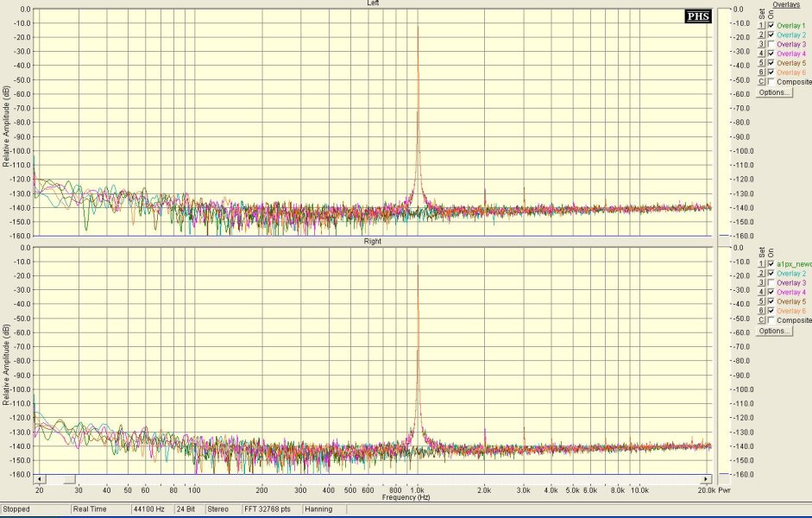
Task: Turn on Composite checkbox in Right panel
Action: tap(771, 320)
